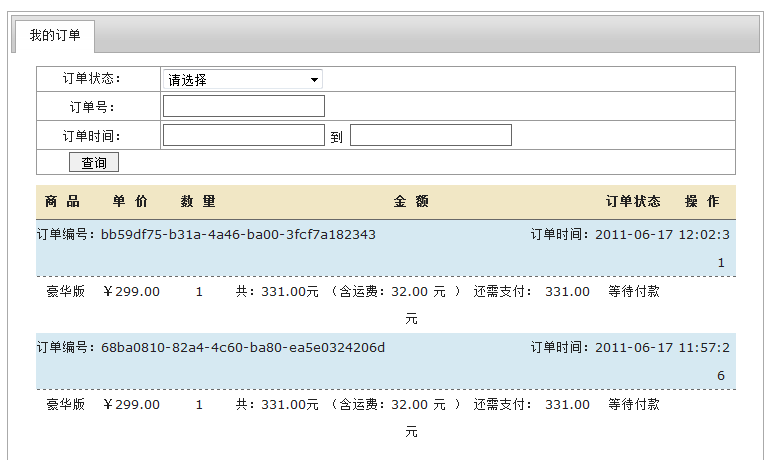Image resolution: width=782 pixels, height=460 pixels.
Task: Click the 操作 column header
Action: [702, 202]
